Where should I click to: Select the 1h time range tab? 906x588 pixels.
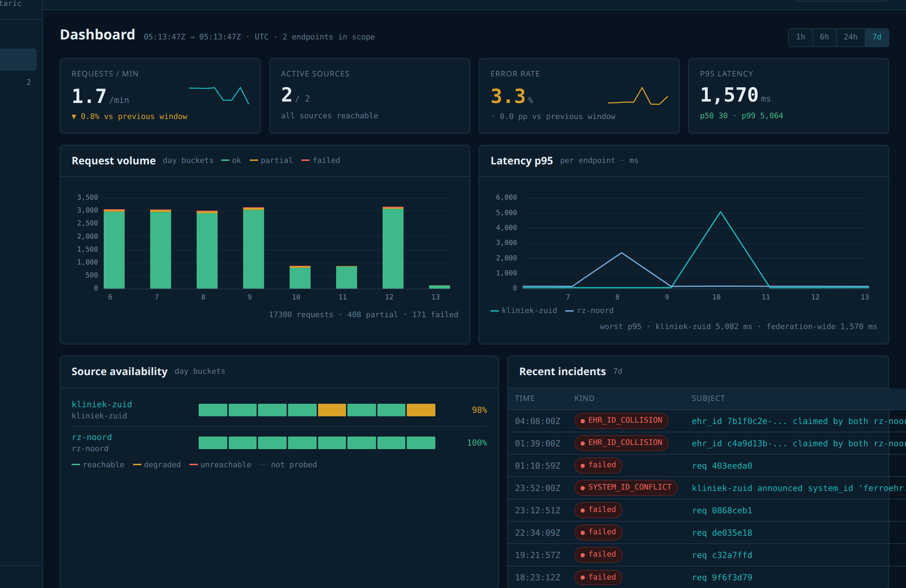(x=800, y=37)
